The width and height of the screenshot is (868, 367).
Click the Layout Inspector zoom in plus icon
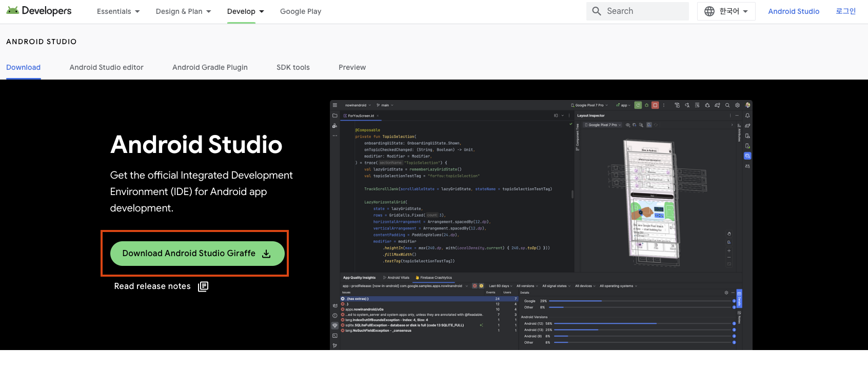729,251
